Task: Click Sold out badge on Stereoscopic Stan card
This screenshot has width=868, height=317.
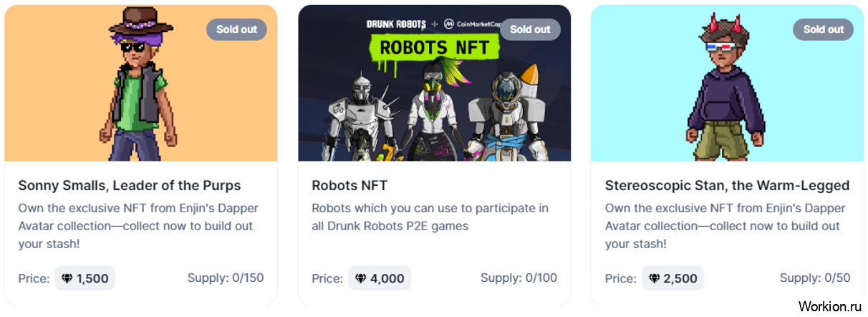Action: [x=823, y=29]
